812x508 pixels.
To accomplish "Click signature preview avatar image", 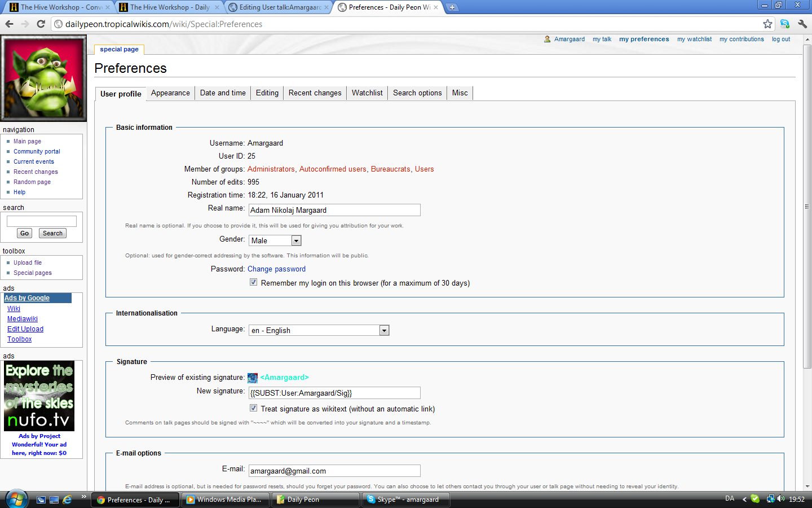I will [x=253, y=378].
